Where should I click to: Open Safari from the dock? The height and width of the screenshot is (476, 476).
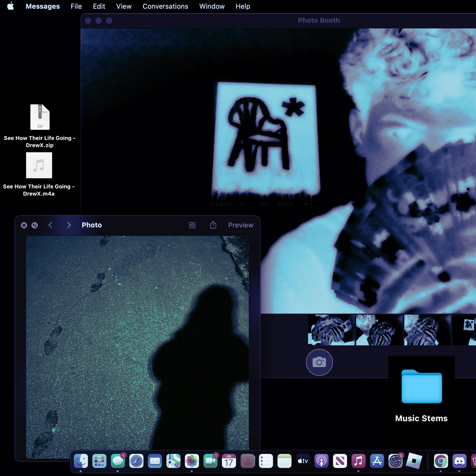point(136,461)
